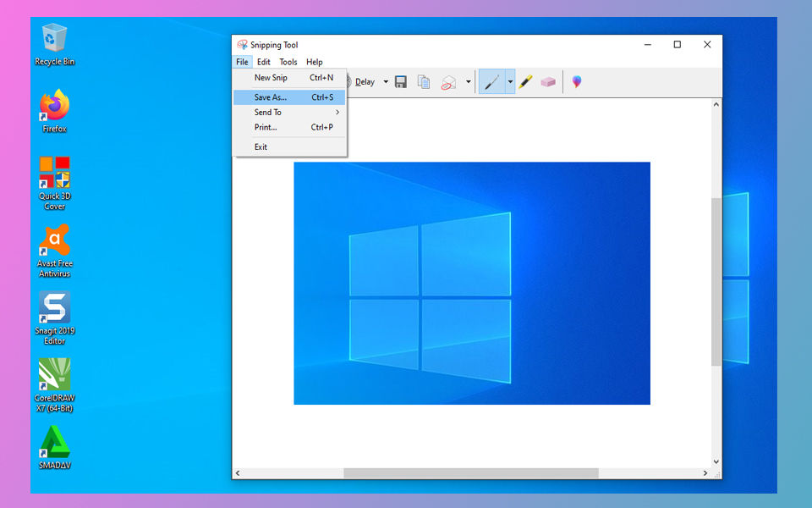812x508 pixels.
Task: Click the Send Snip email icon
Action: pyautogui.click(x=447, y=81)
